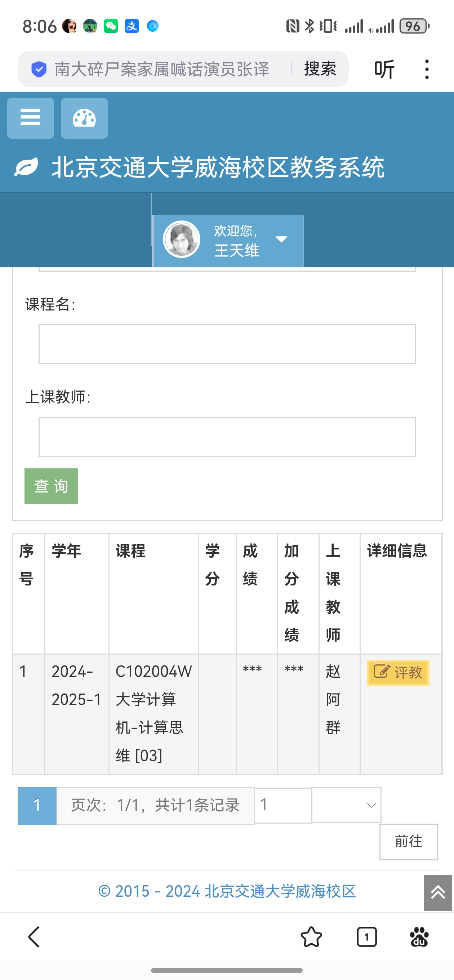Tap the second cellular signal bars icon
The image size is (454, 980).
pos(382,26)
